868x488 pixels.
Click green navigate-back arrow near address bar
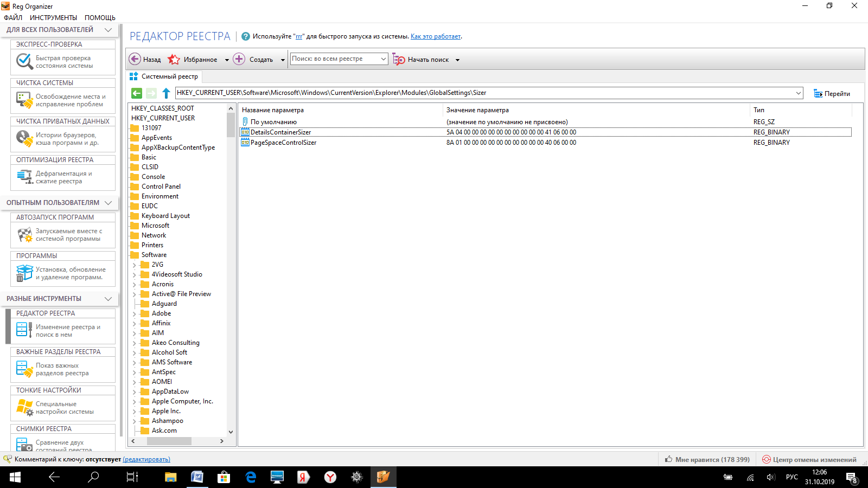(x=137, y=93)
